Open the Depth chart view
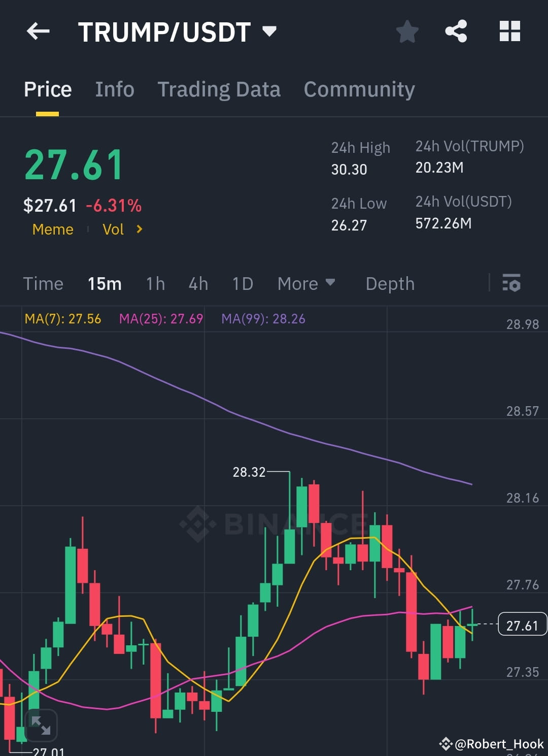 coord(390,284)
